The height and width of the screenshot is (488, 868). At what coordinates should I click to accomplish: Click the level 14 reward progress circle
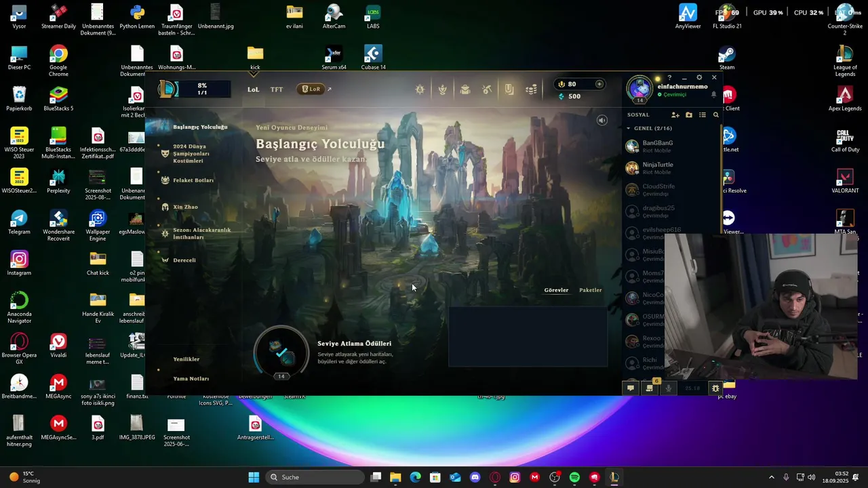281,353
